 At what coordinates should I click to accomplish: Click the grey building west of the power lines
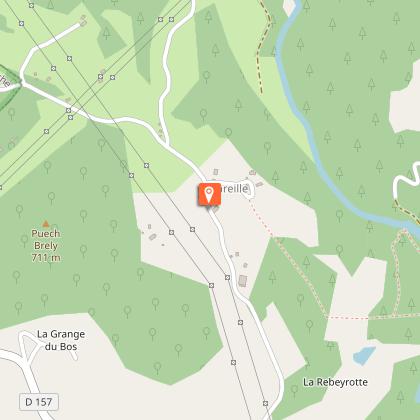(x=152, y=237)
